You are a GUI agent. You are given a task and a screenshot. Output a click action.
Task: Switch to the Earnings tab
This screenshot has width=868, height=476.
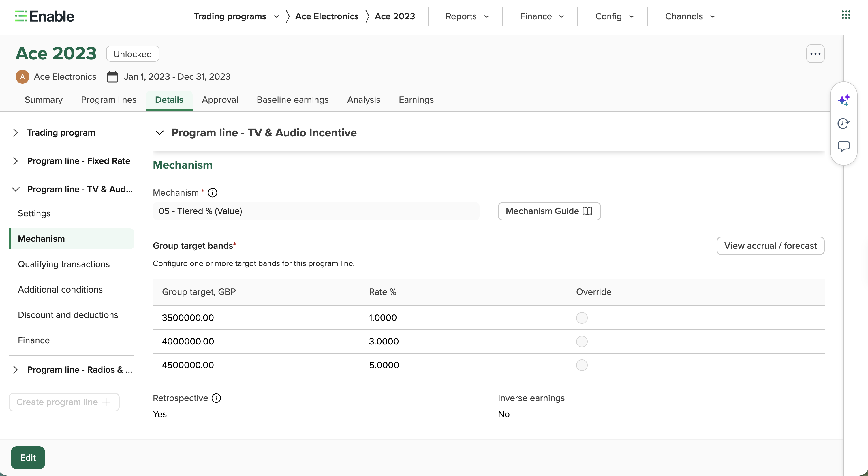click(x=416, y=100)
